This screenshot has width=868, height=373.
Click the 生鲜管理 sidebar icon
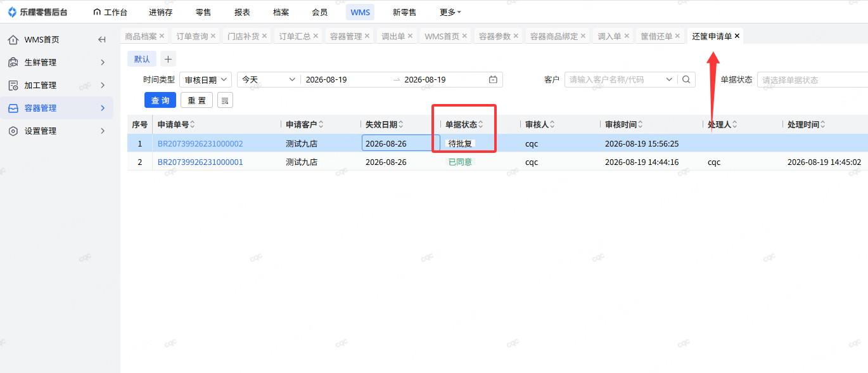point(13,63)
